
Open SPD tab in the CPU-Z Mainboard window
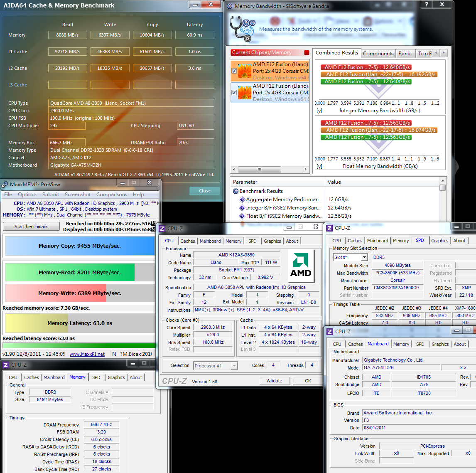tap(420, 344)
